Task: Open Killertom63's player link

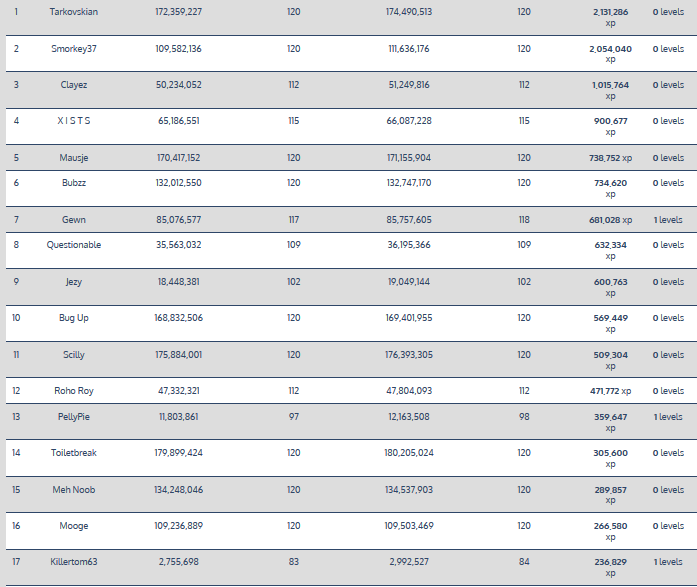Action: 73,562
